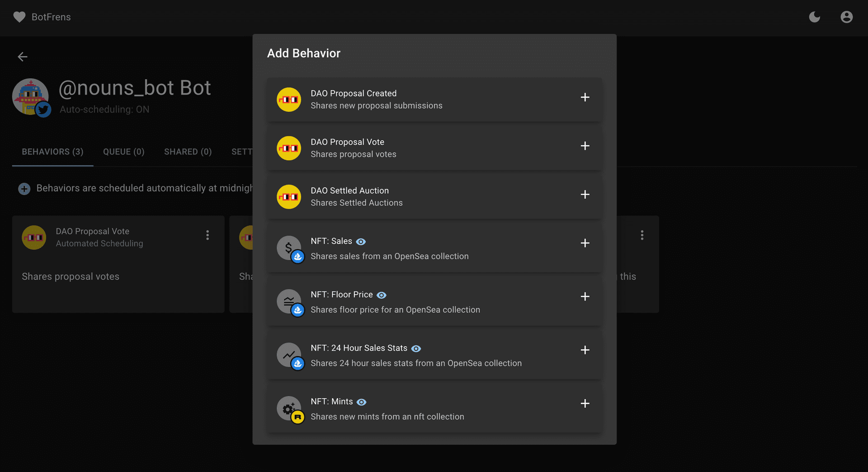Click plus icon for DAO Settled Auction
This screenshot has width=868, height=472.
pos(585,195)
